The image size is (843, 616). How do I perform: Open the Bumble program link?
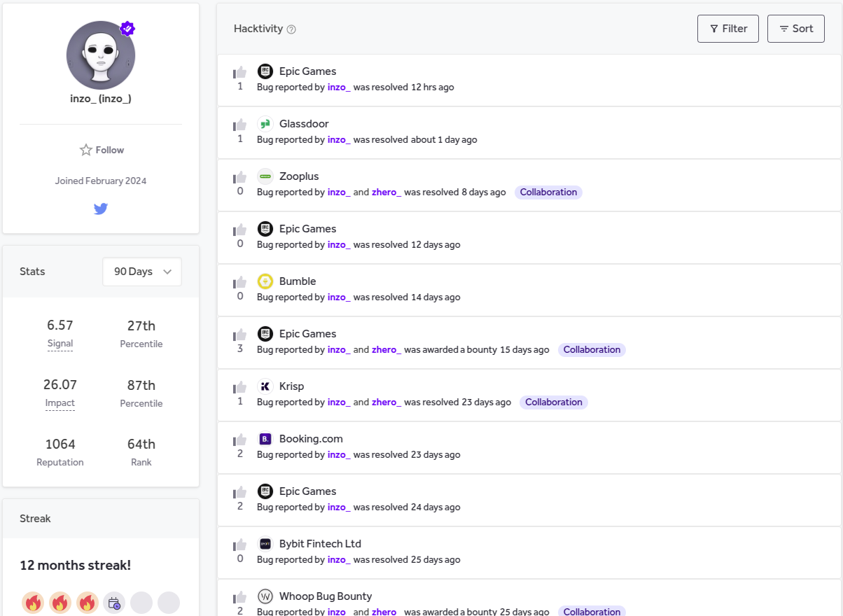coord(298,281)
